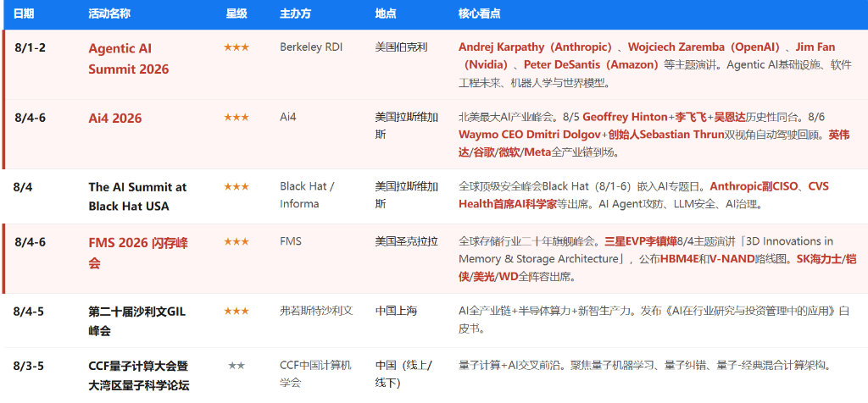Click the 中国（线上/线下） location cell
This screenshot has width=868, height=403.
coord(403,374)
